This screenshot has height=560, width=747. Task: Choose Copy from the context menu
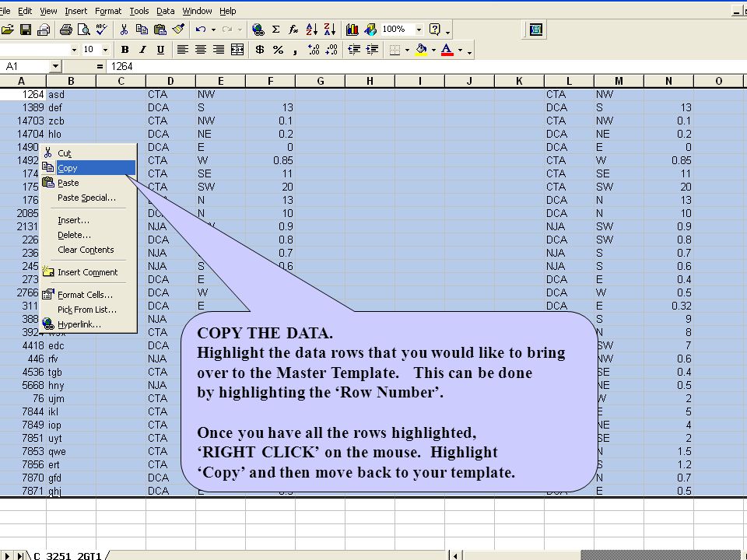89,168
